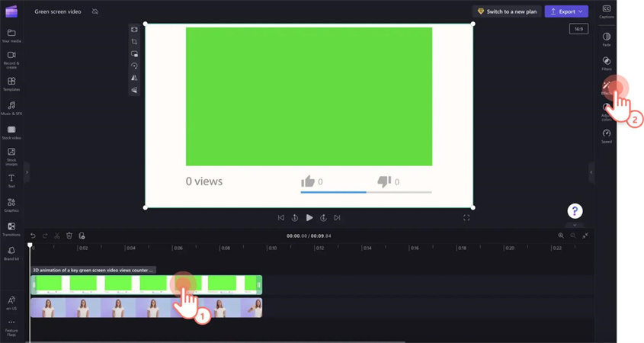Screen dimensions: 644x343
Task: Click the green screen clip's right trim handle
Action: click(x=259, y=284)
